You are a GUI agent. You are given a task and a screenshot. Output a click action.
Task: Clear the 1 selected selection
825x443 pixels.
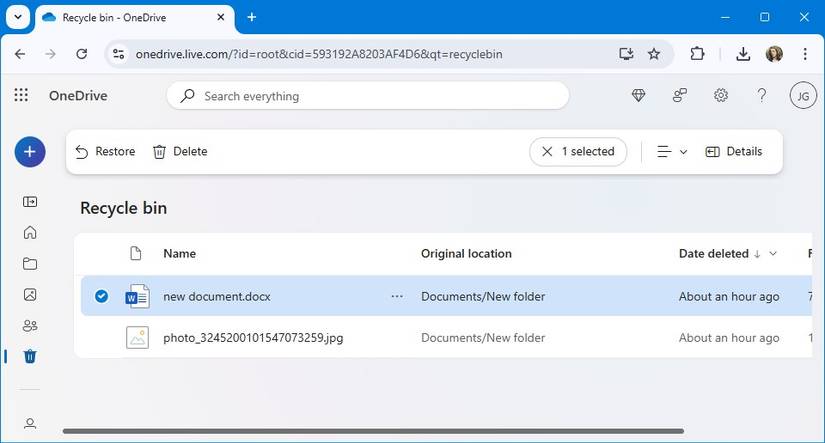(578, 152)
